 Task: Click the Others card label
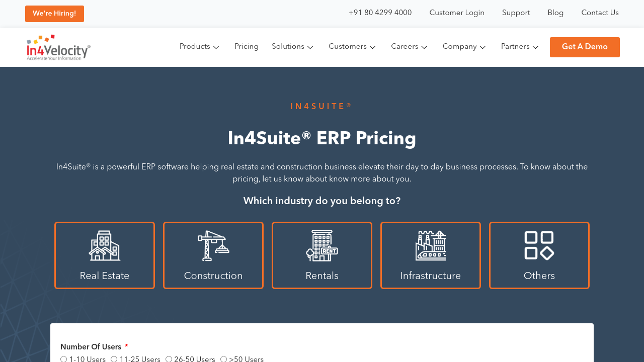(x=539, y=276)
